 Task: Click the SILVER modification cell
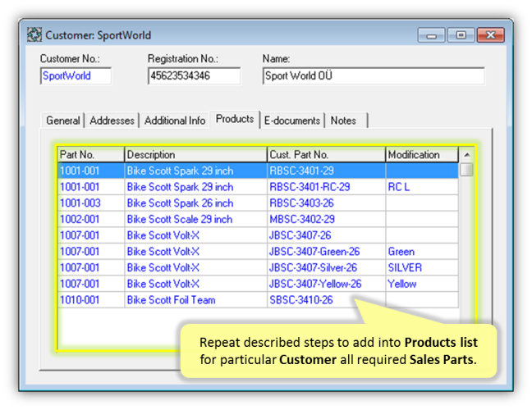pyautogui.click(x=422, y=268)
